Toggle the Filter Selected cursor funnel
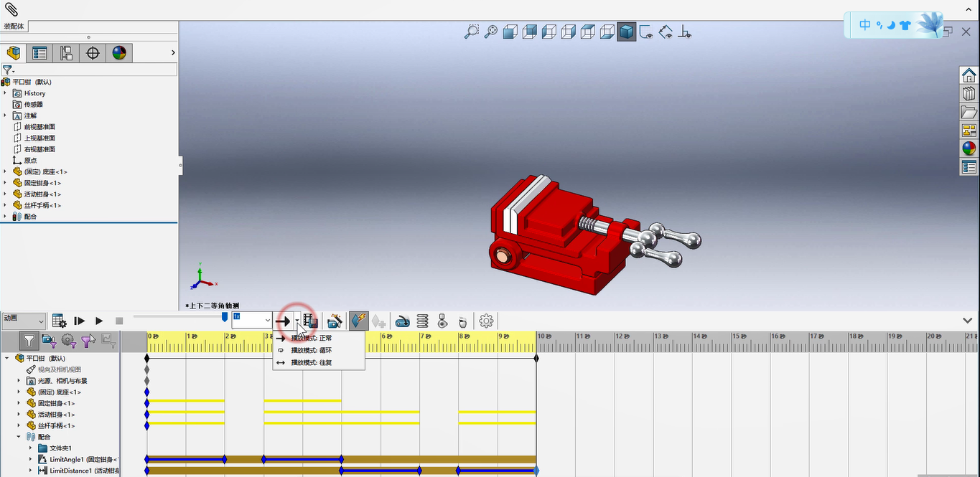 pos(88,341)
